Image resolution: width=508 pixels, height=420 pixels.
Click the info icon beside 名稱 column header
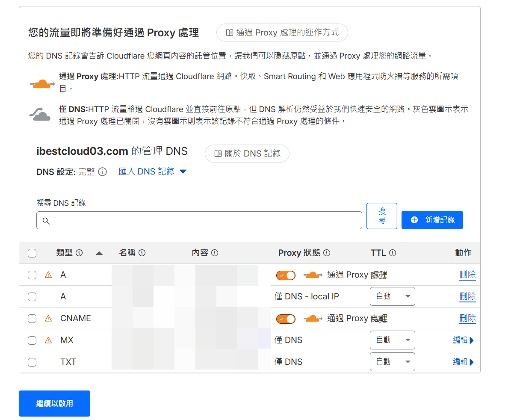pos(142,253)
